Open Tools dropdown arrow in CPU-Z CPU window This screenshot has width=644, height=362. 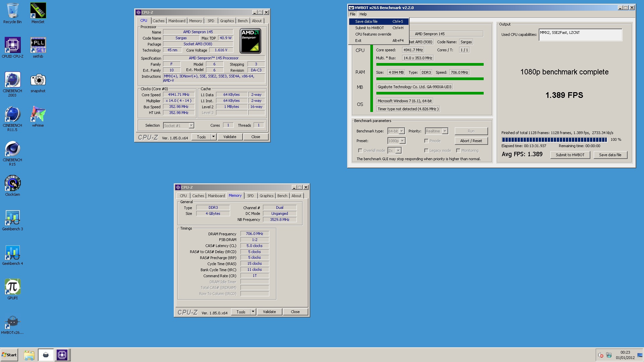(213, 137)
